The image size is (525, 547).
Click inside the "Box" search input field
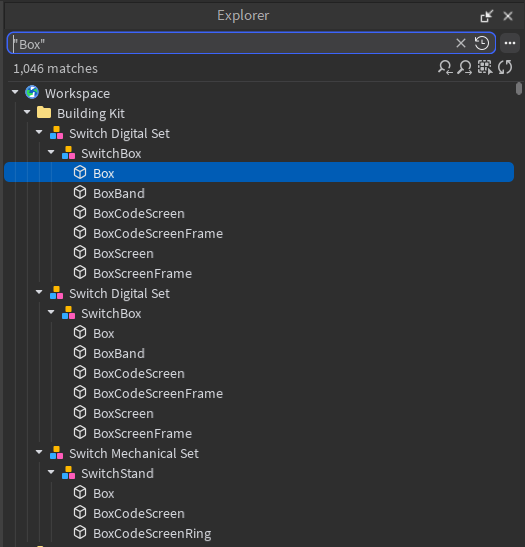pyautogui.click(x=230, y=44)
